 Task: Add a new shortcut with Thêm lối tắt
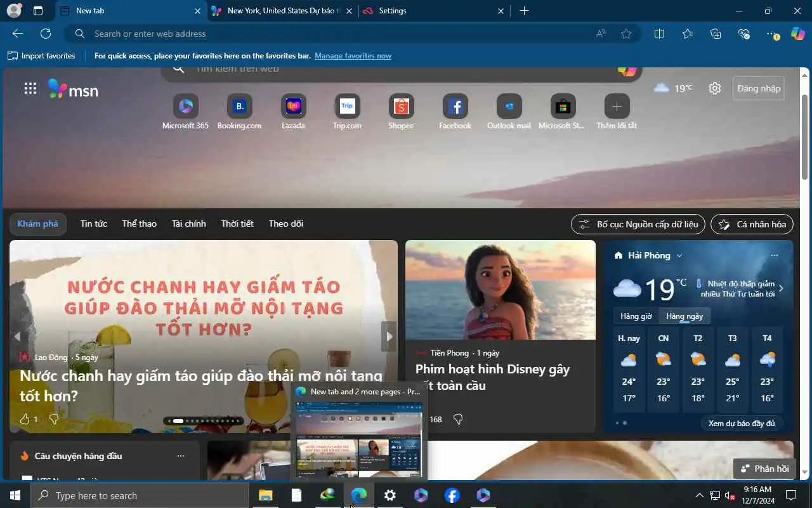coord(617,112)
